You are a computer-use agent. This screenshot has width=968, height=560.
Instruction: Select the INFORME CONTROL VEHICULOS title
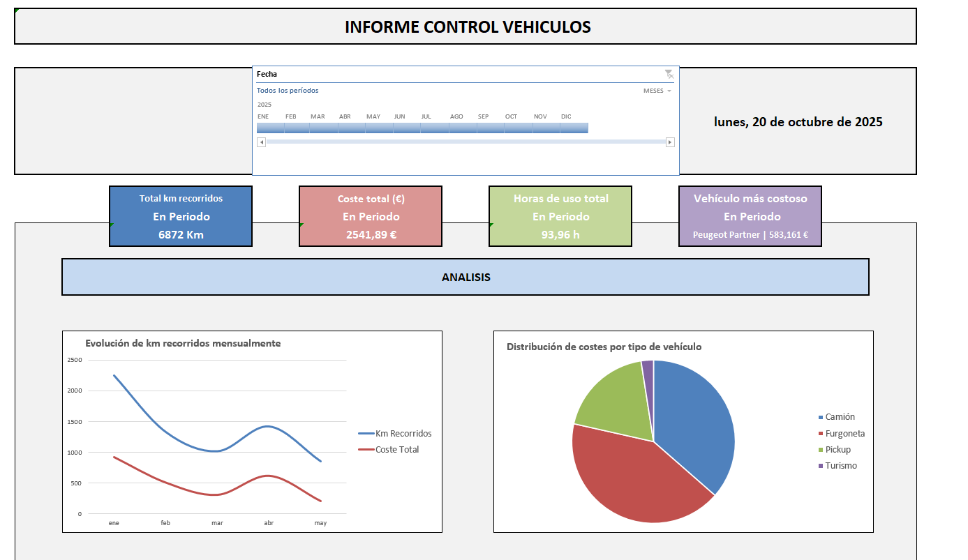pyautogui.click(x=467, y=27)
